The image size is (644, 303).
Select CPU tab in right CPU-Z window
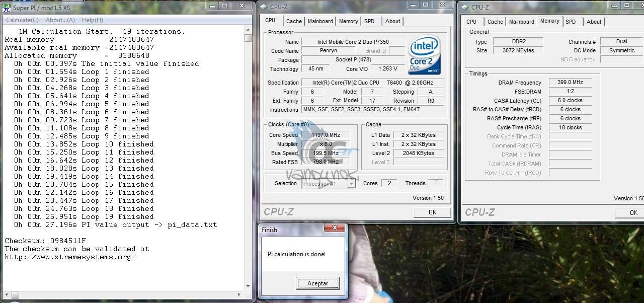point(471,22)
